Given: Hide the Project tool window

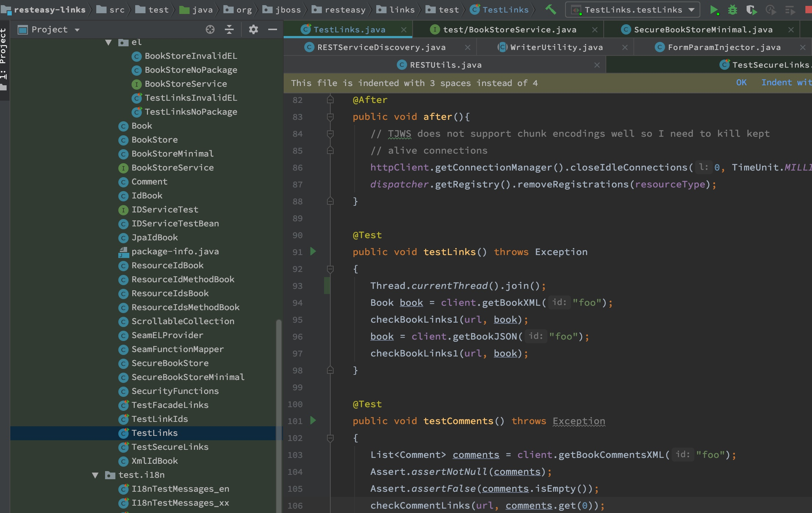Looking at the screenshot, I should [272, 29].
